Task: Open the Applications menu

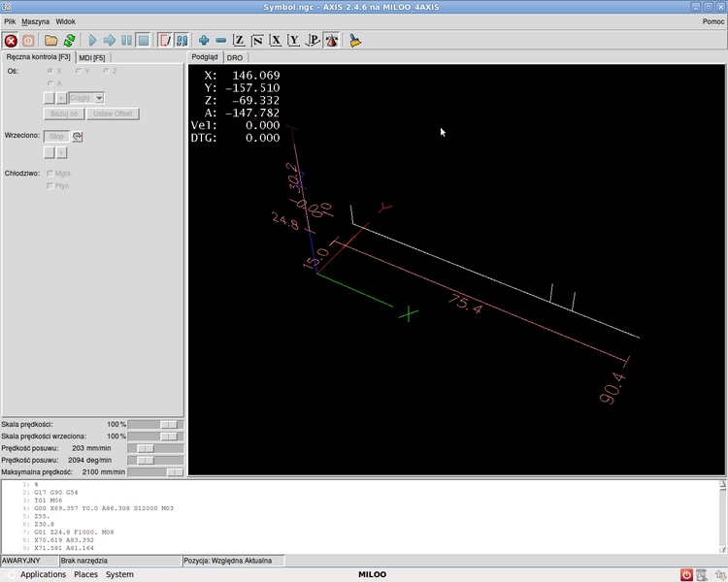Action: (x=43, y=574)
